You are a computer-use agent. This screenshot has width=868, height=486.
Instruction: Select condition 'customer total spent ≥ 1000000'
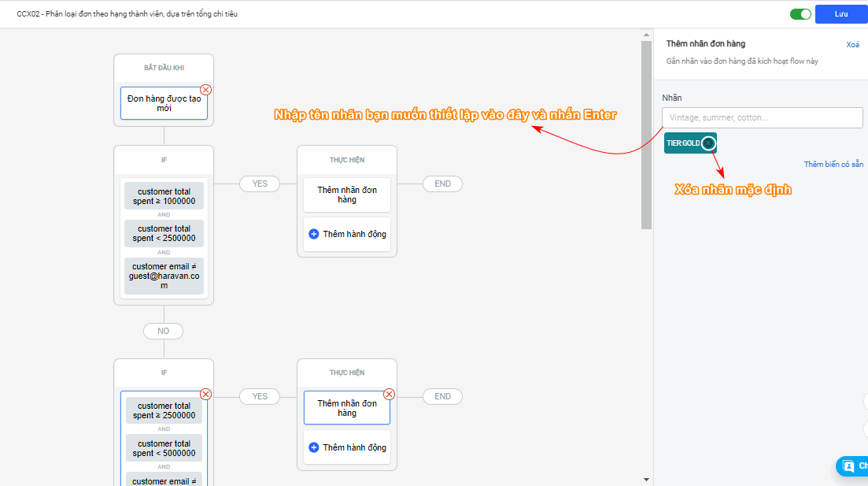[164, 196]
